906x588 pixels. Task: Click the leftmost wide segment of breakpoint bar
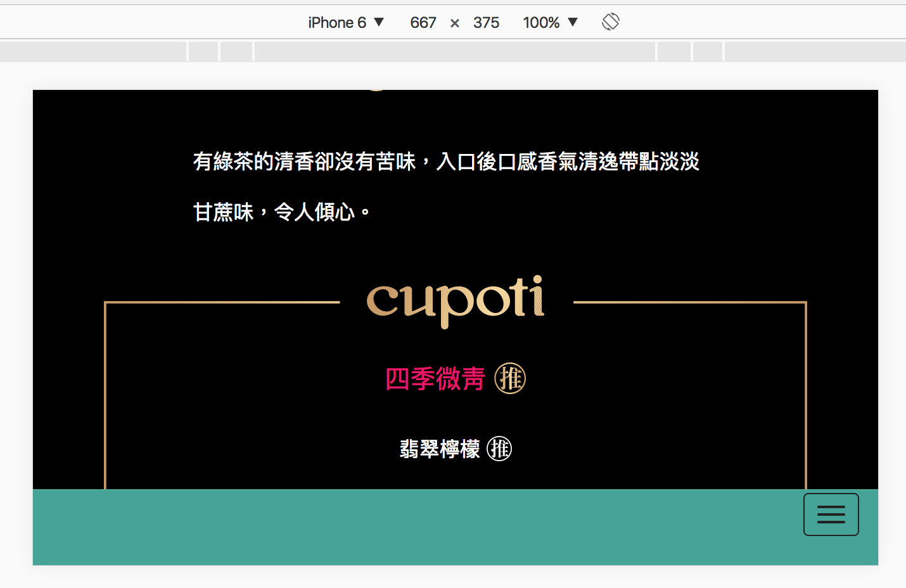(93, 52)
